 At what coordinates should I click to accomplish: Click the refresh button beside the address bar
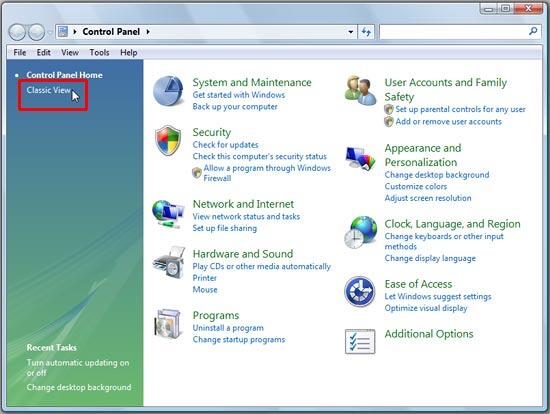366,32
